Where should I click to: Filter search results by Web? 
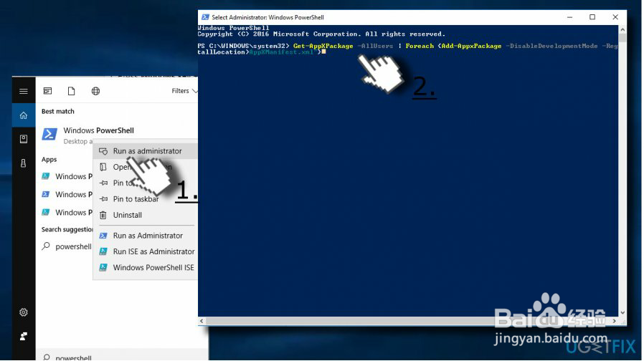pos(95,91)
